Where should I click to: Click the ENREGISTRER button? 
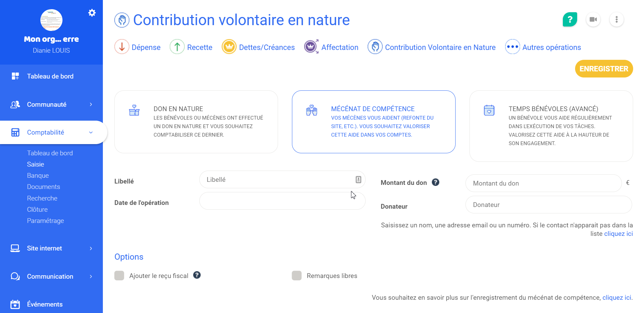[x=604, y=69]
